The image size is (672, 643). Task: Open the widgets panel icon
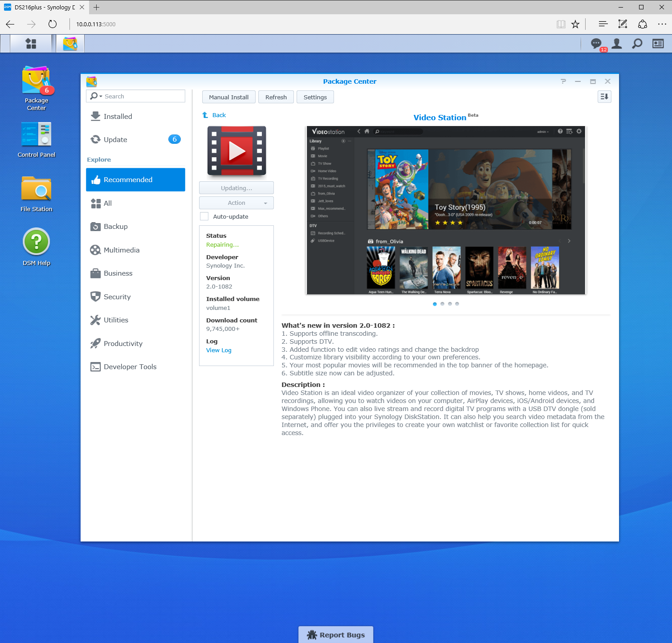[658, 43]
